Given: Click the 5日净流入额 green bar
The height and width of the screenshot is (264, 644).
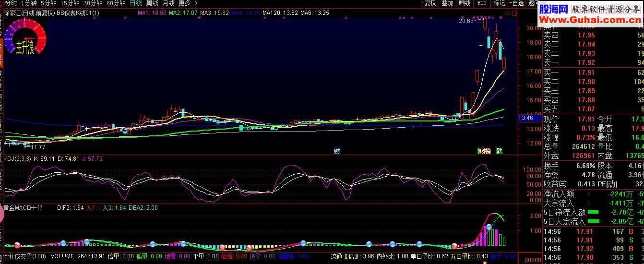Looking at the screenshot, I should (593, 212).
